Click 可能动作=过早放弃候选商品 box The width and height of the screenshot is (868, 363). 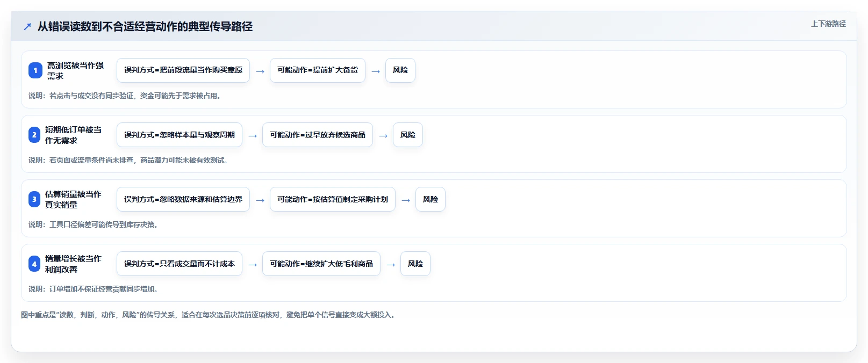tap(318, 135)
